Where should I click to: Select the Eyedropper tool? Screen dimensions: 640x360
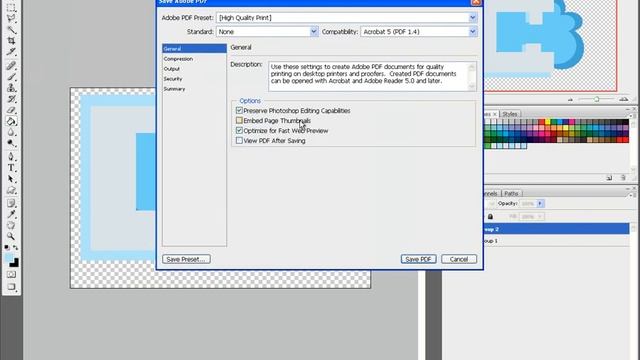[11, 214]
